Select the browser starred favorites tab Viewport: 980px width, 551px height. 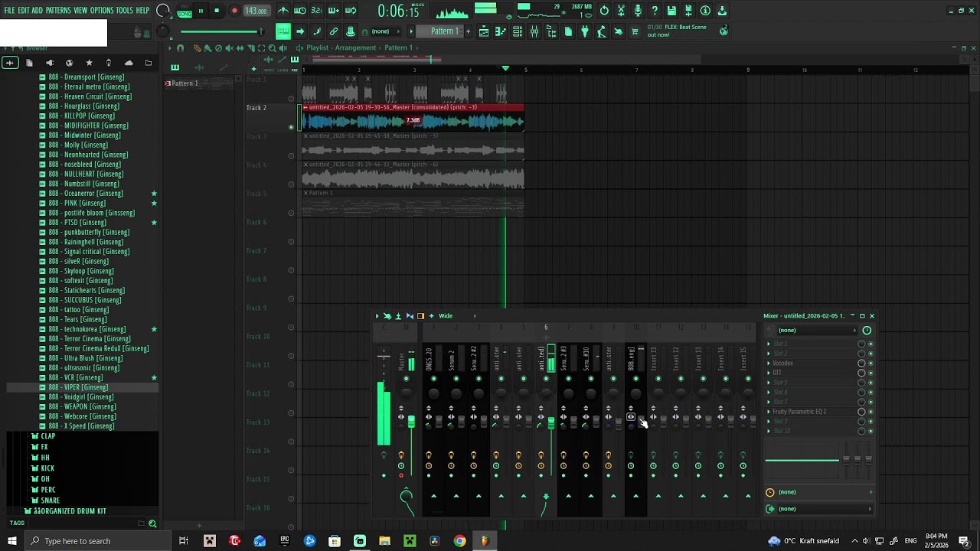tap(89, 63)
